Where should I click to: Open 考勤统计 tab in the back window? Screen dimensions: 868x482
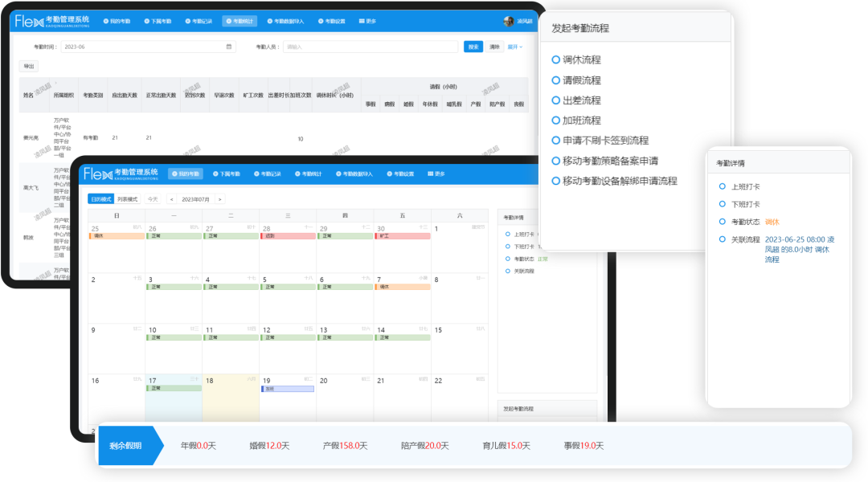click(240, 21)
